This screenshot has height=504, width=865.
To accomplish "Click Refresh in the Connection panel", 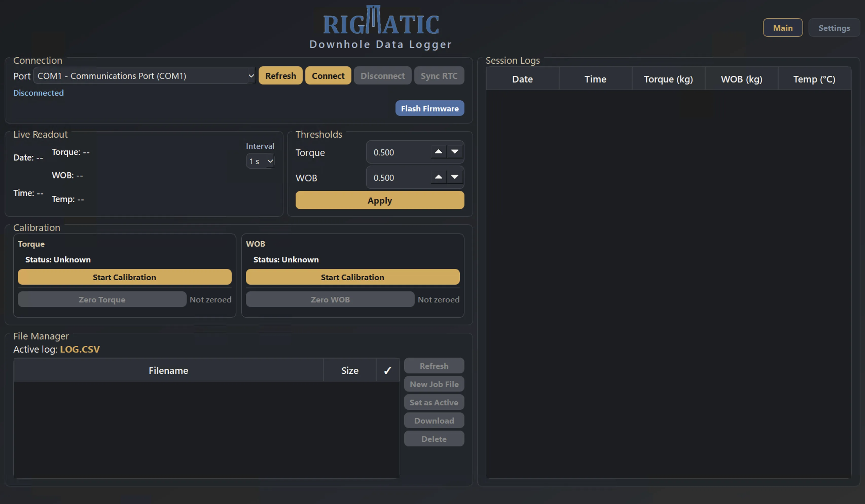I will (x=280, y=76).
